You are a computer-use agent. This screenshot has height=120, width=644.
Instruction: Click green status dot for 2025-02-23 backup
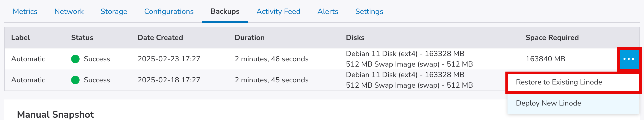pos(75,59)
